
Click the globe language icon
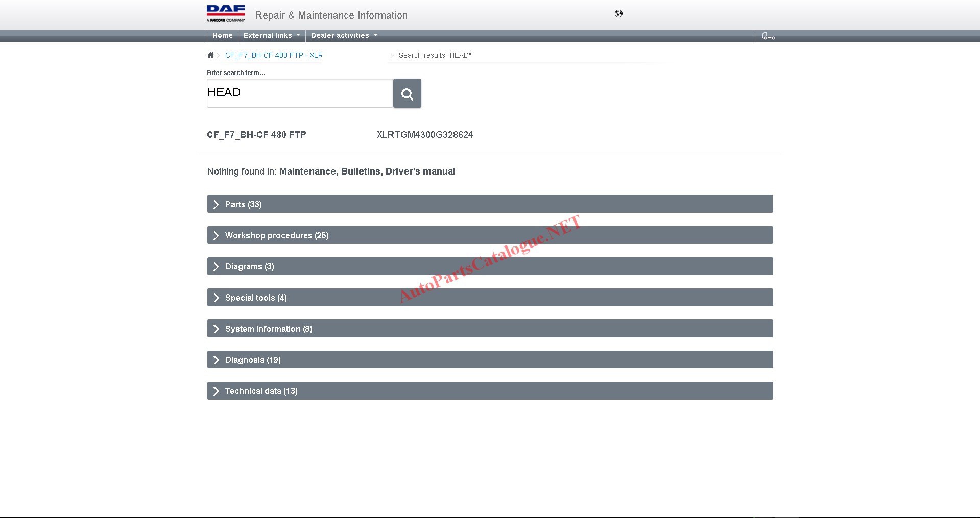[618, 14]
